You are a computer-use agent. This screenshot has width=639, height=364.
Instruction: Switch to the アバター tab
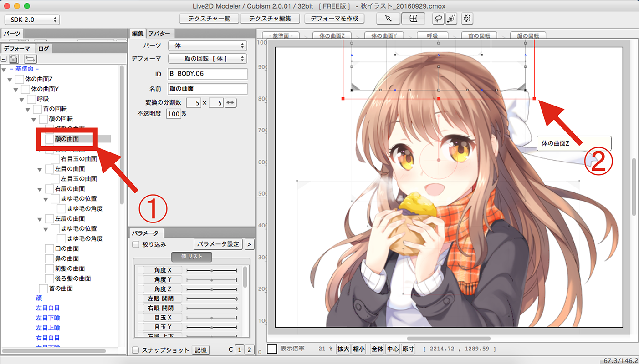click(159, 34)
